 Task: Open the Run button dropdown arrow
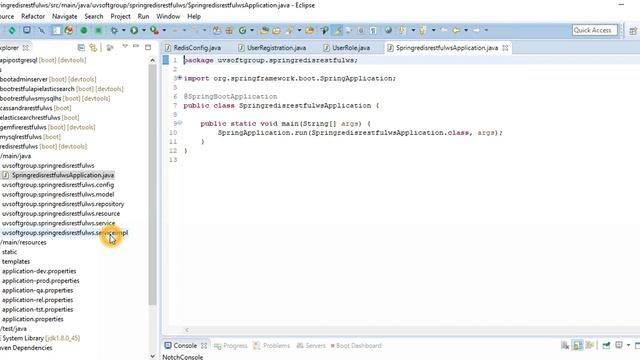pos(144,30)
